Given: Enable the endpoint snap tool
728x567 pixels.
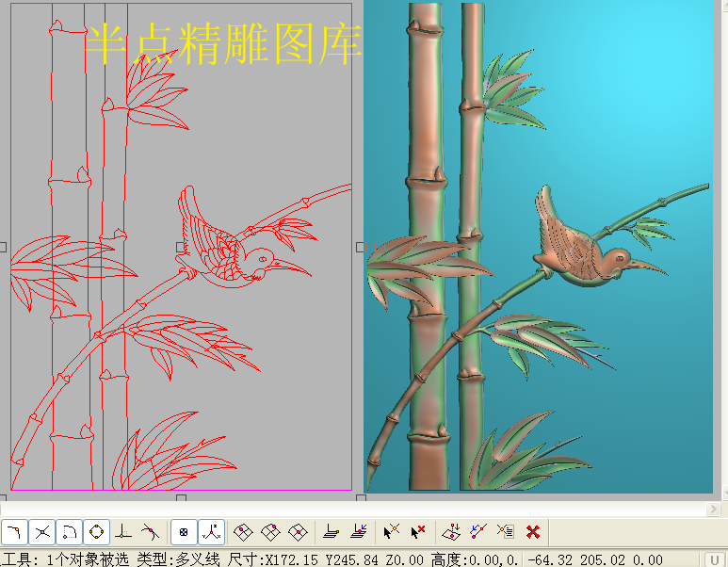Looking at the screenshot, I should coord(15,532).
